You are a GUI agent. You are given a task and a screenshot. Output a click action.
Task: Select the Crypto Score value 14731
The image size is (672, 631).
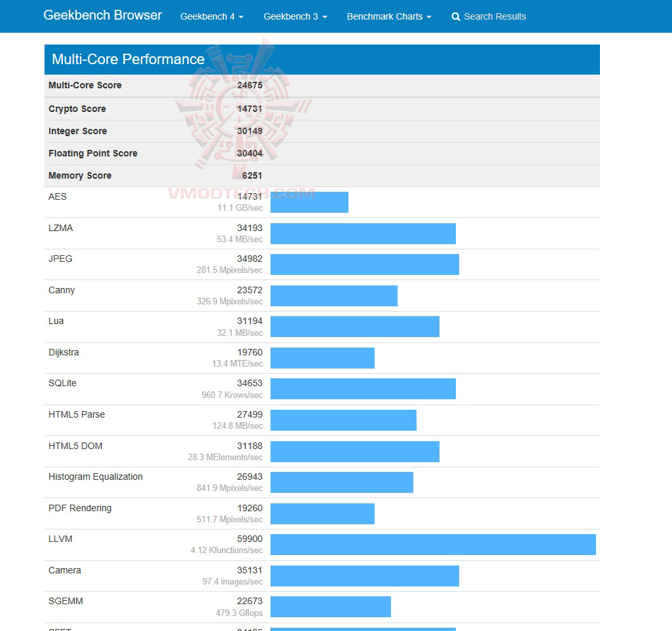(250, 109)
